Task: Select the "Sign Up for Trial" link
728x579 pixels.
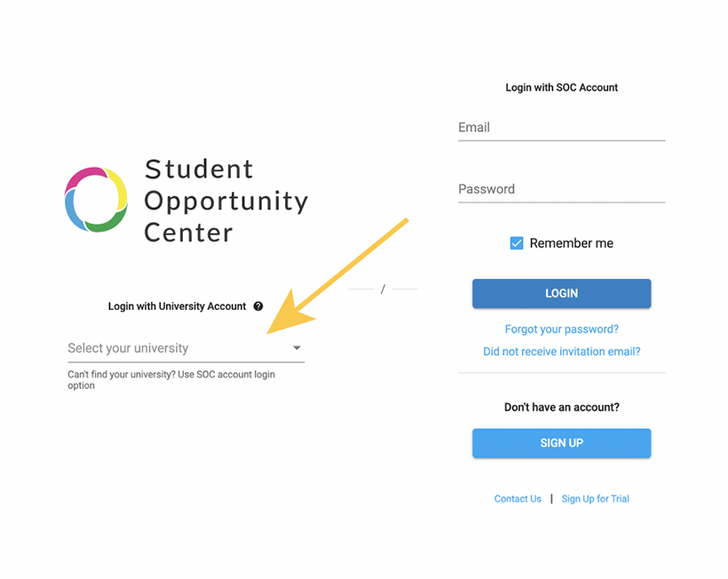Action: [x=595, y=499]
